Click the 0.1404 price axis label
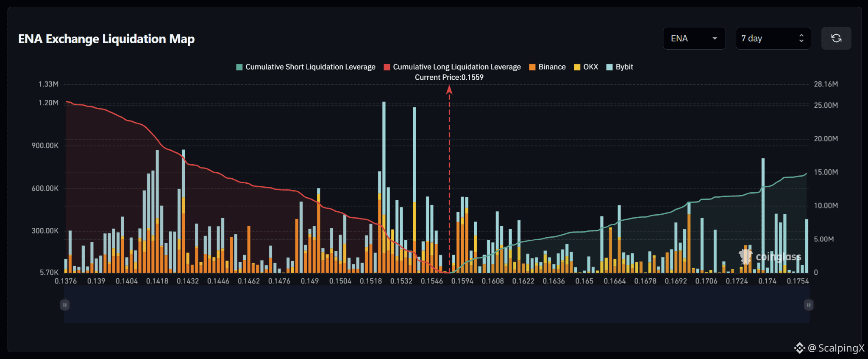The image size is (868, 359). tap(127, 281)
